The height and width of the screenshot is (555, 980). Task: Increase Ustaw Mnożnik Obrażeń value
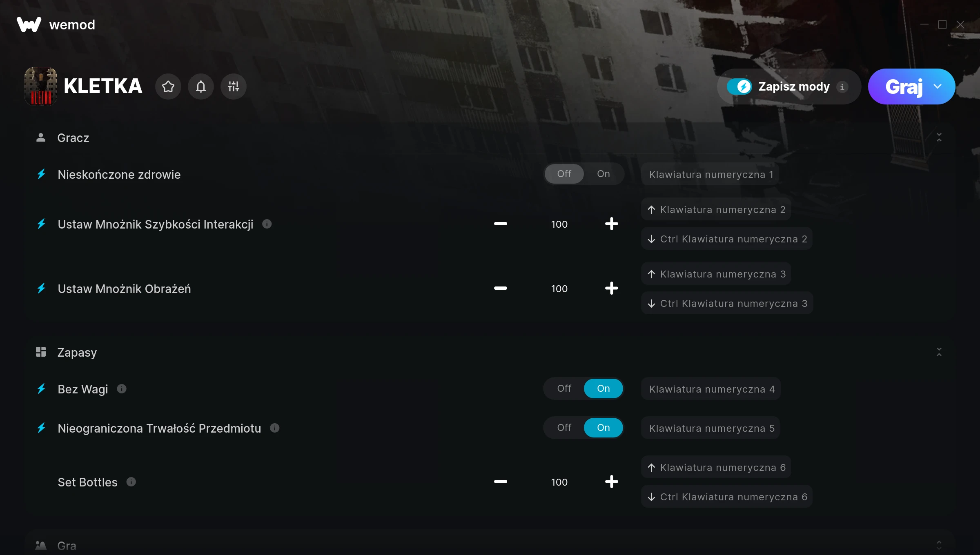coord(611,289)
